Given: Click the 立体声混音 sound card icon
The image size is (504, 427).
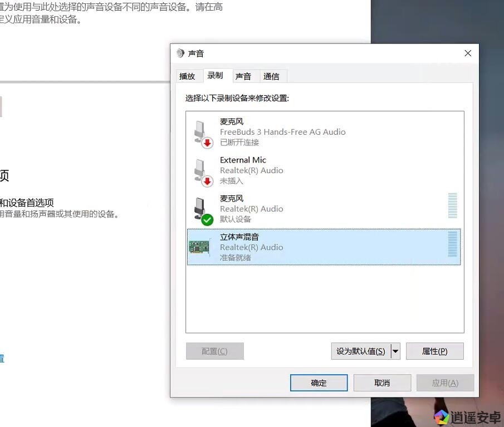Looking at the screenshot, I should click(x=199, y=247).
